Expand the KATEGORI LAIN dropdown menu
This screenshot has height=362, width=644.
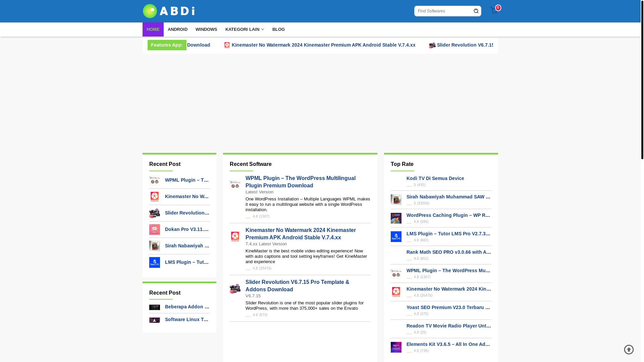(x=245, y=29)
